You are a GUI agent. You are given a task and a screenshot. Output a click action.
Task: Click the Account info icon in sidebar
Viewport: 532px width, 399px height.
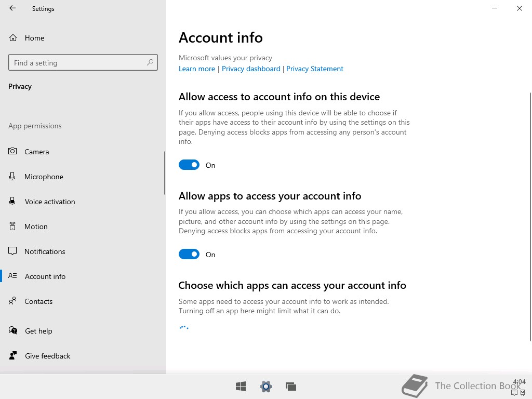pos(12,276)
